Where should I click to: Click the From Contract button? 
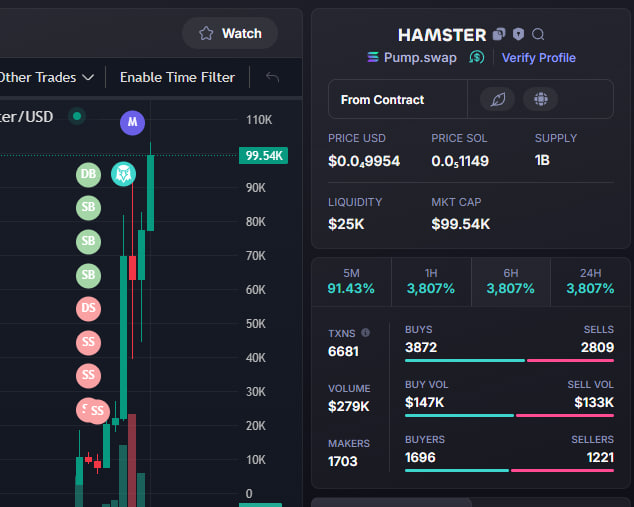383,99
